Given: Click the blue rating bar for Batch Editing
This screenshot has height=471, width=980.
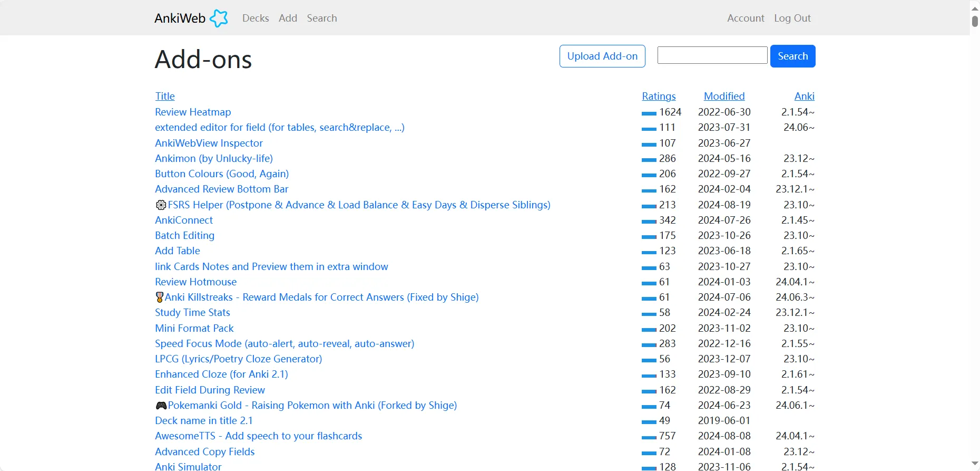Looking at the screenshot, I should click(649, 237).
